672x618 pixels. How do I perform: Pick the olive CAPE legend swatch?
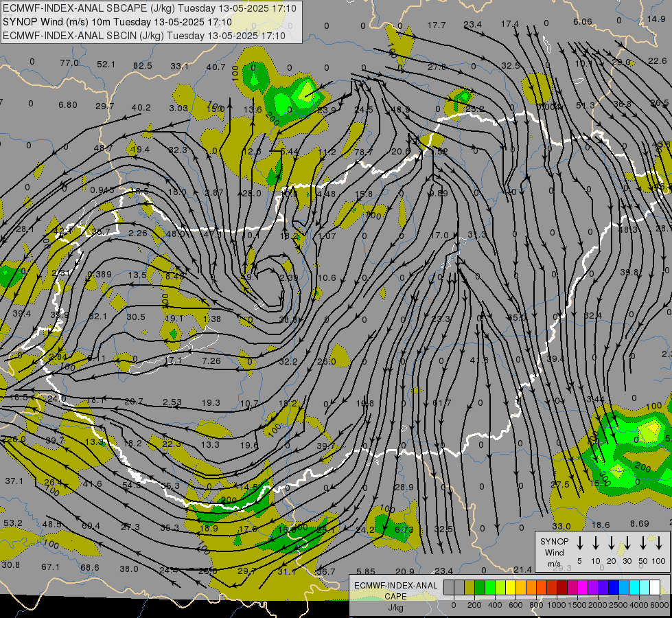(x=470, y=587)
